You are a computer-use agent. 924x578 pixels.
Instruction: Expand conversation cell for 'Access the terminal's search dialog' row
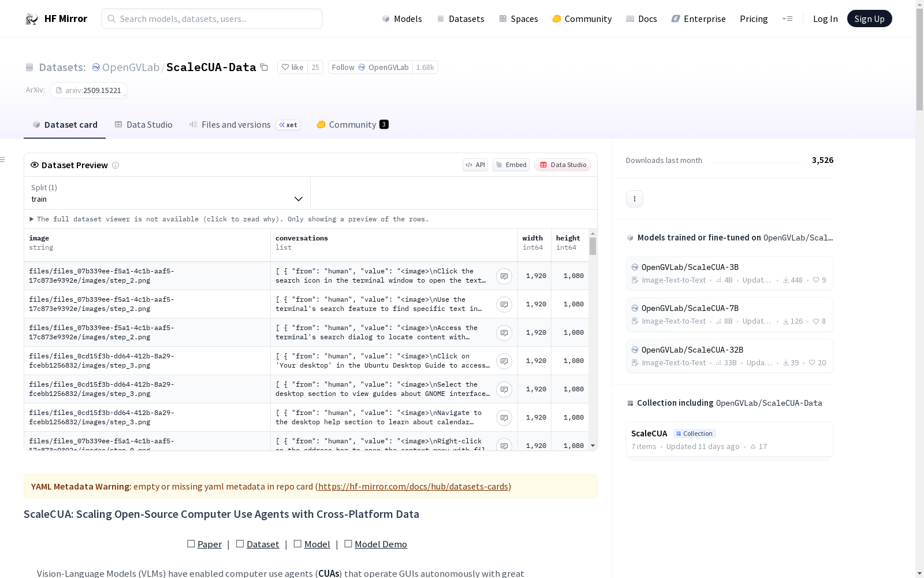point(504,333)
